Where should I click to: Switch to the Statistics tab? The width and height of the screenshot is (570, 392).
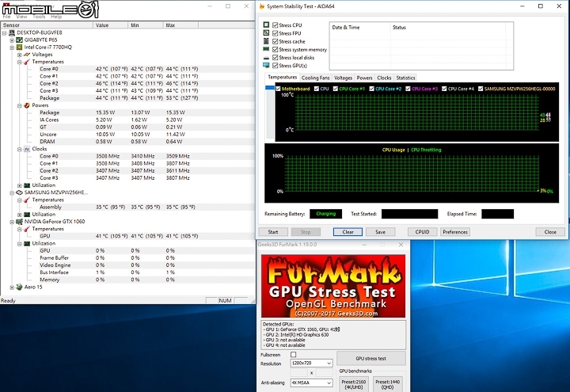click(x=405, y=78)
